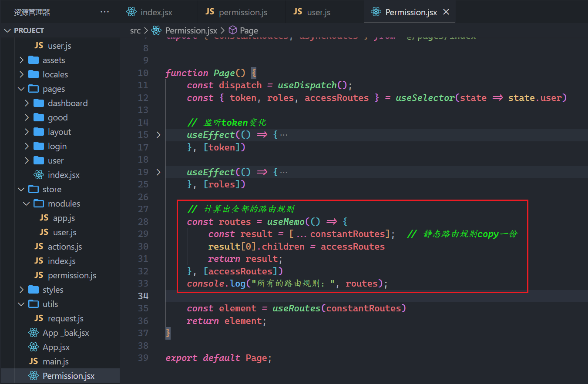Viewport: 588px width, 384px height.
Task: Open App.jsx file
Action: [x=56, y=347]
